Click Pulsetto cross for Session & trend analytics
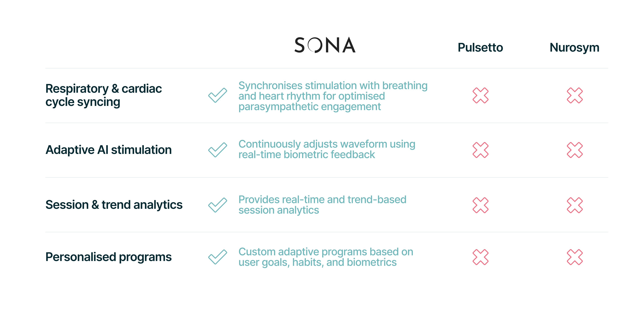The image size is (644, 309). pyautogui.click(x=480, y=205)
